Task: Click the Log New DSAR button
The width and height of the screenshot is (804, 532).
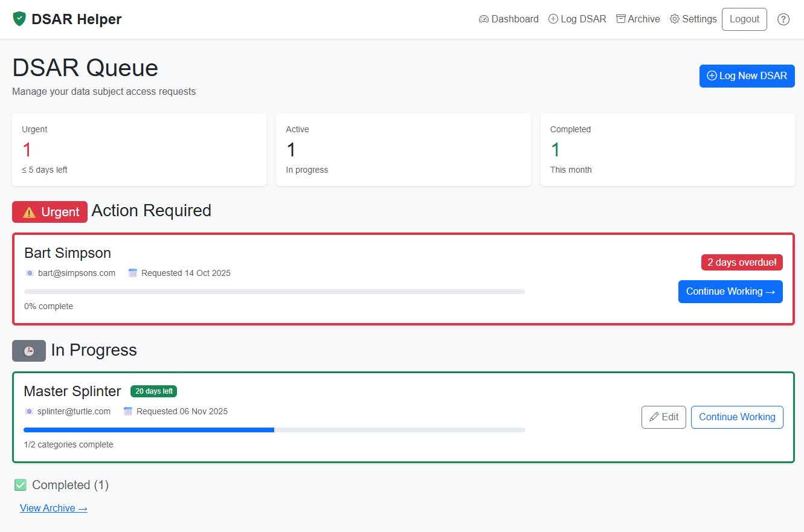Action: tap(747, 75)
